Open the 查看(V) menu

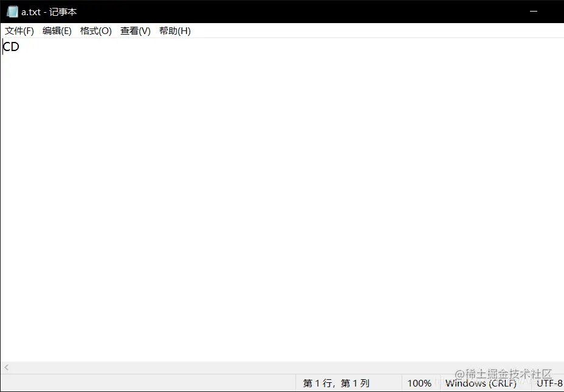[136, 31]
